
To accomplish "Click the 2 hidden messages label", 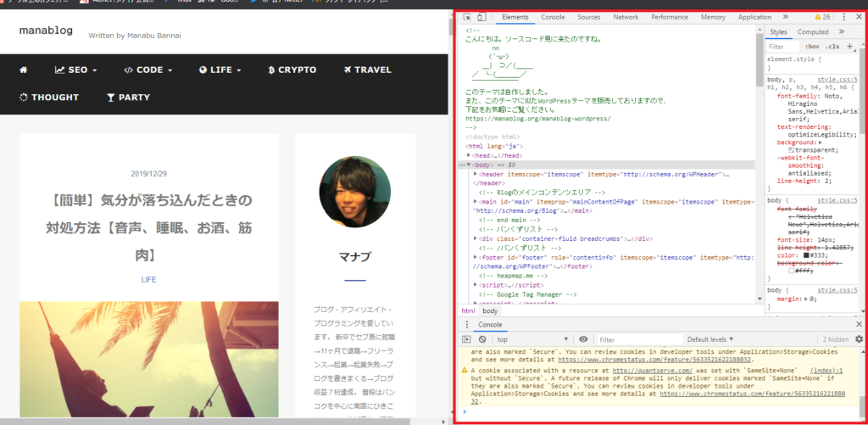I will coord(835,339).
